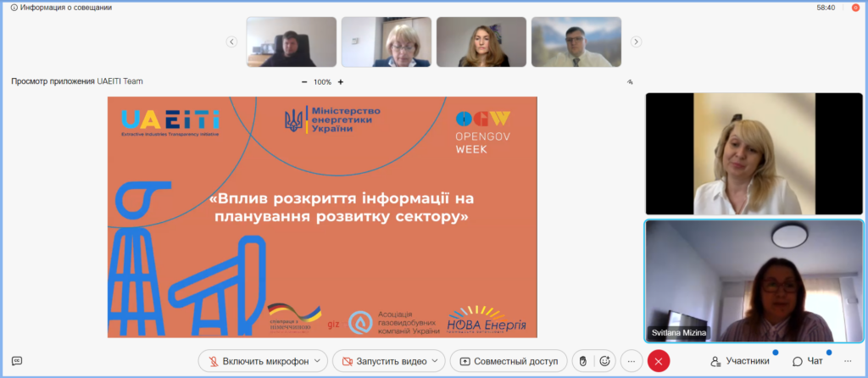The width and height of the screenshot is (868, 378).
Task: Toggle closed captions icon at bottom left
Action: pos(17,361)
